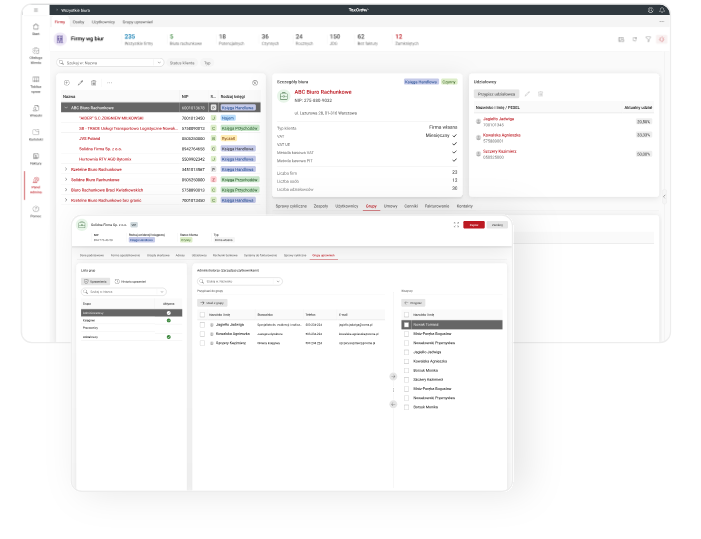Click the pencil edit icon above the company table
The height and width of the screenshot is (539, 701).
(x=80, y=82)
